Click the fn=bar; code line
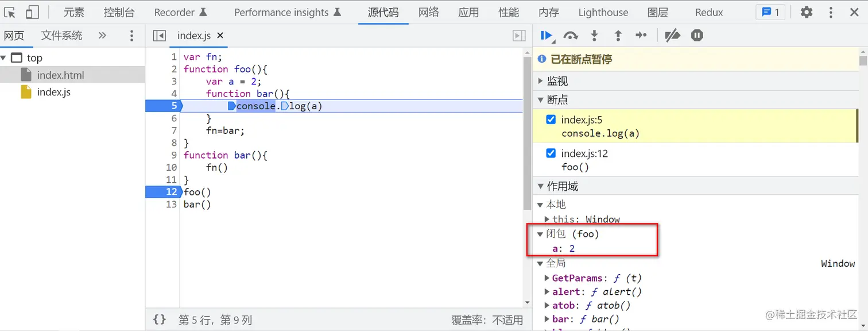The width and height of the screenshot is (868, 331). coord(225,130)
